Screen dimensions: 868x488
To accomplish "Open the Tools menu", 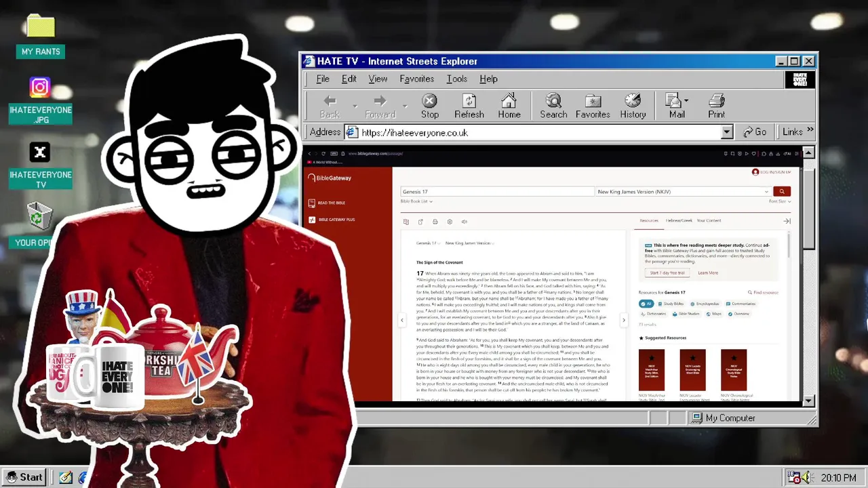I will [x=456, y=79].
